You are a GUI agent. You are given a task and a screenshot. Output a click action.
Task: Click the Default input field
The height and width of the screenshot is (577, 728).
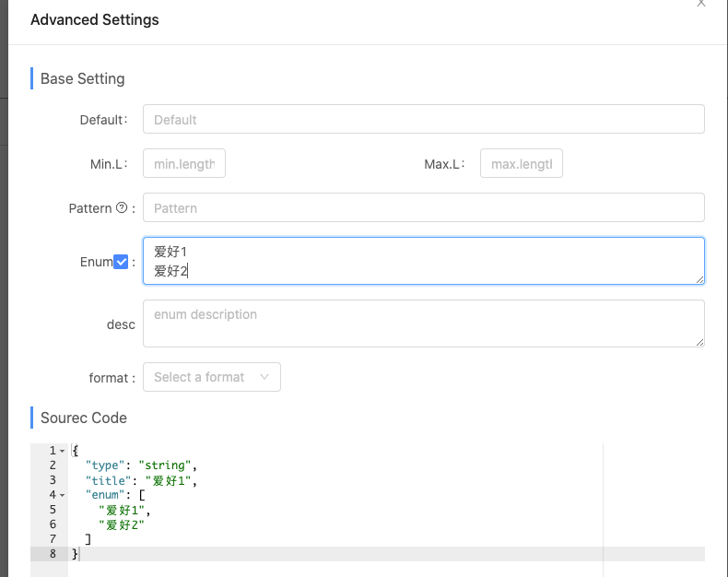(x=423, y=120)
